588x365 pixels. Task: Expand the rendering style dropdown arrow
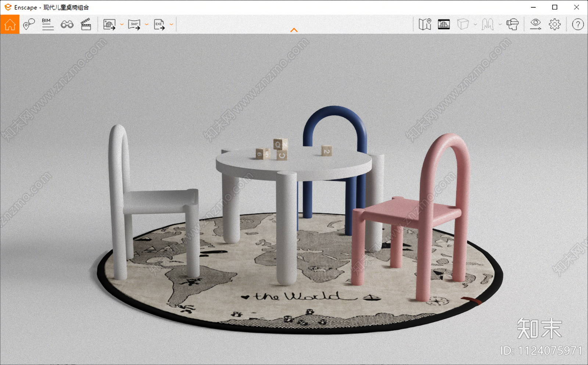coord(500,25)
